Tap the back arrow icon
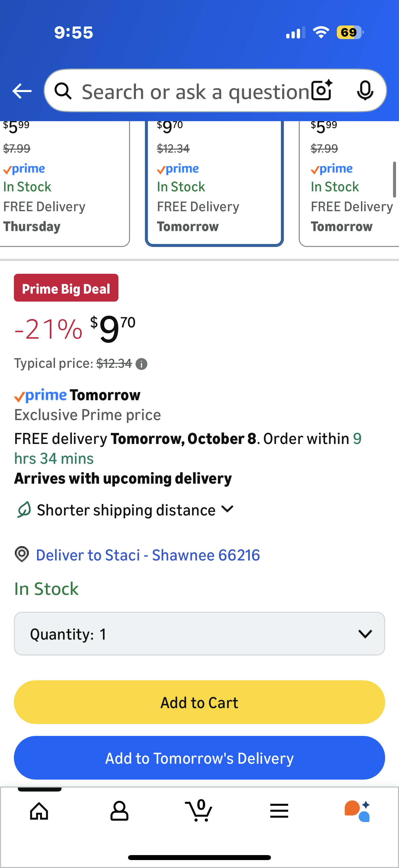Viewport: 399px width, 868px height. [22, 91]
